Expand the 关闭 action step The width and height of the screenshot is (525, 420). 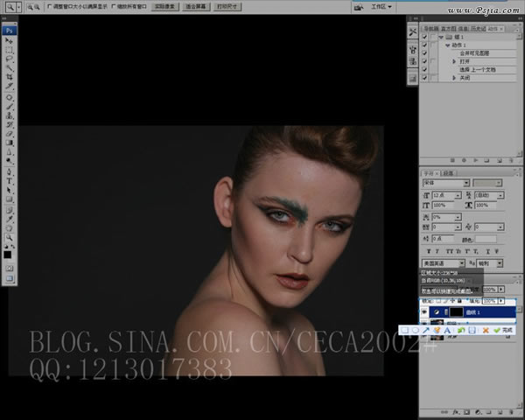coord(454,78)
